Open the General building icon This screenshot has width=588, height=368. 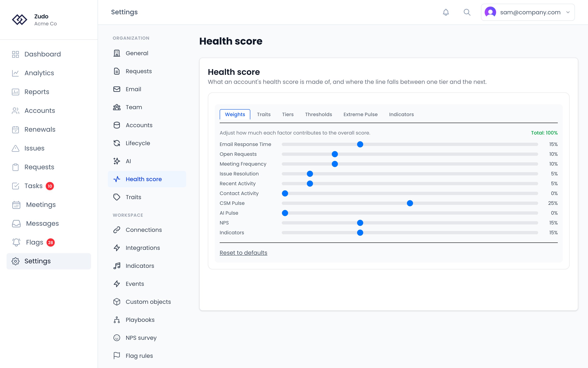pyautogui.click(x=117, y=53)
